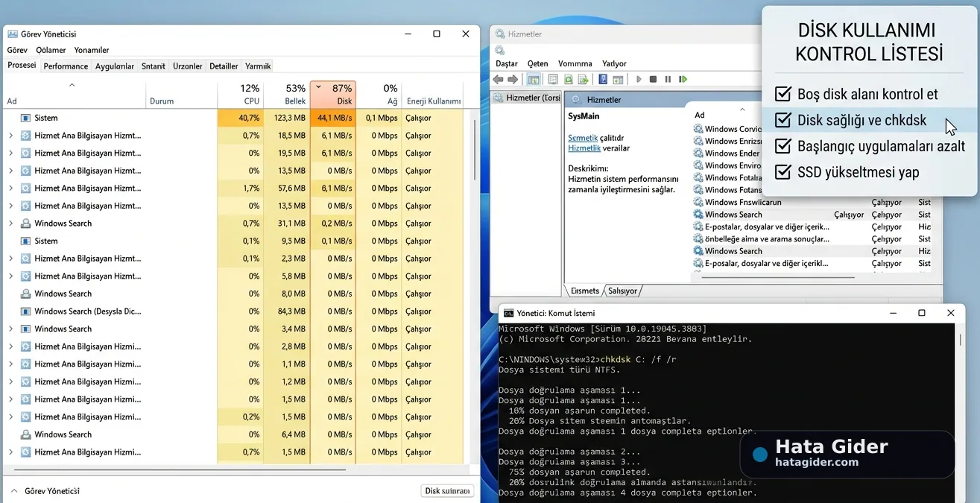Switch to the Detailler tab

(x=224, y=66)
